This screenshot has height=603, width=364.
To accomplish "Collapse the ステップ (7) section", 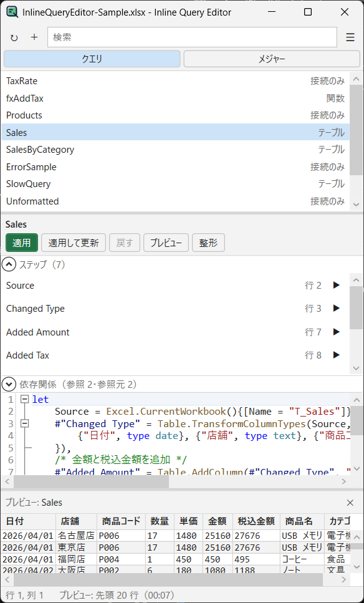I will coord(9,264).
